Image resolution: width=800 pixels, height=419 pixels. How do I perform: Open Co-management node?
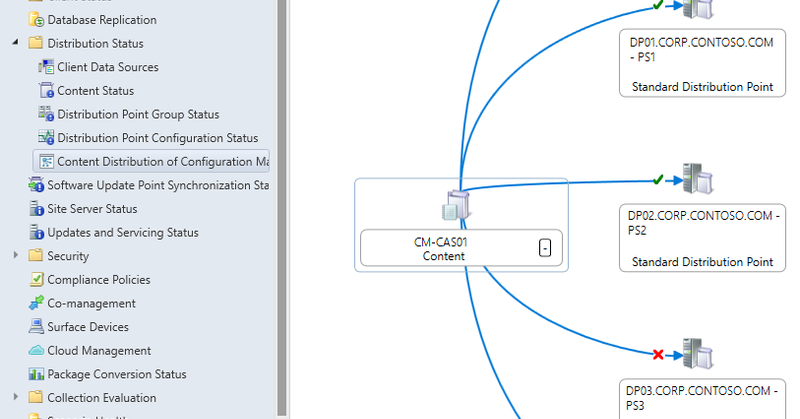(x=91, y=303)
